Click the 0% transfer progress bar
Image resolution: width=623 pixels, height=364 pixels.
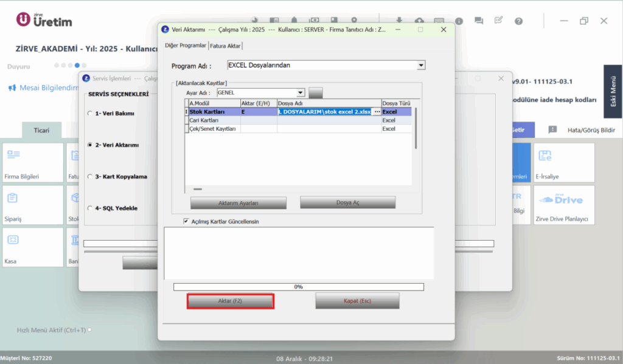pos(298,287)
